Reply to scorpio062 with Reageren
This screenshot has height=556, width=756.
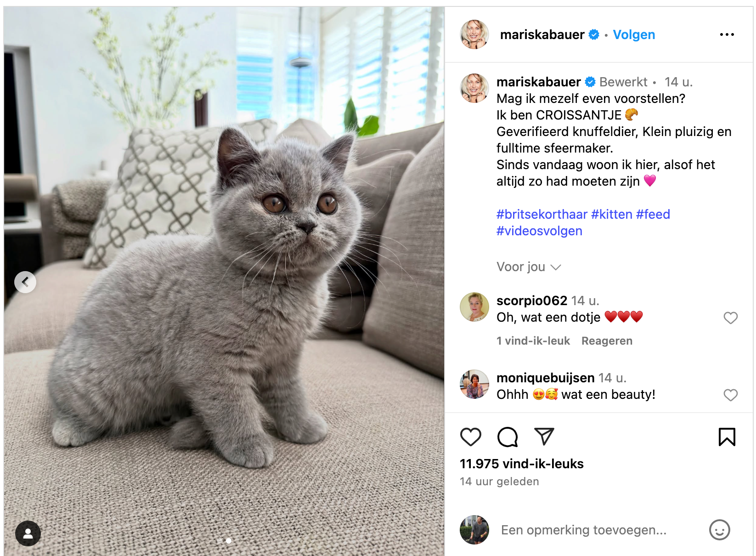(607, 341)
